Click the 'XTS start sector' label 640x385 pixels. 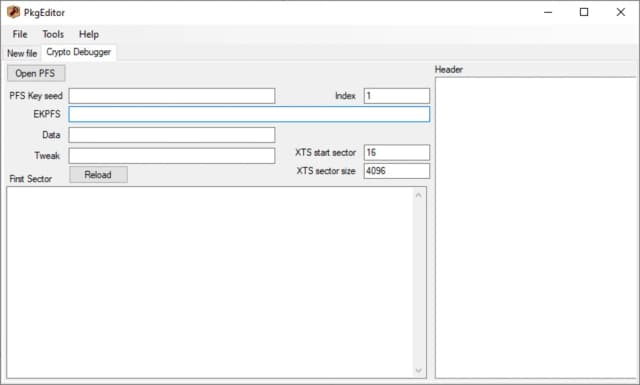(325, 153)
